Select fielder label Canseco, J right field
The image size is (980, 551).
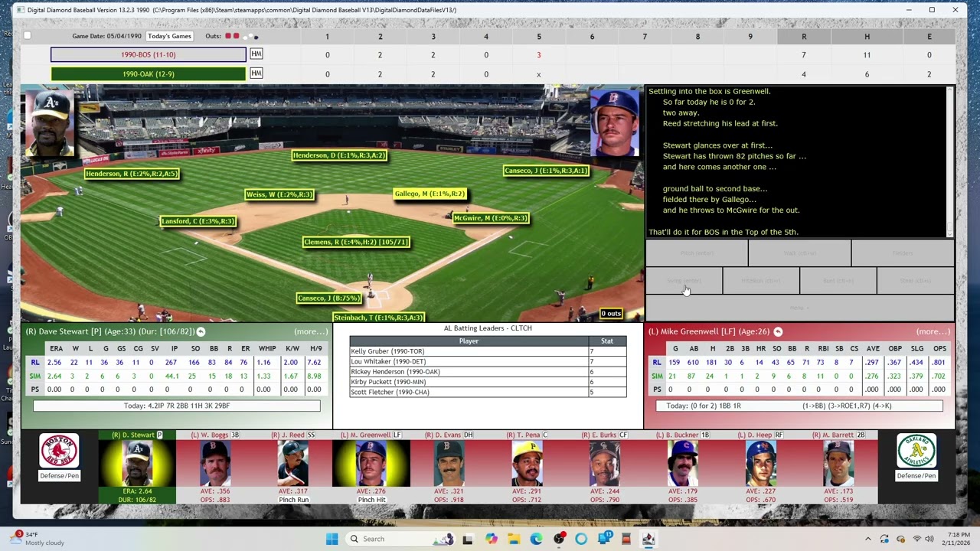546,171
